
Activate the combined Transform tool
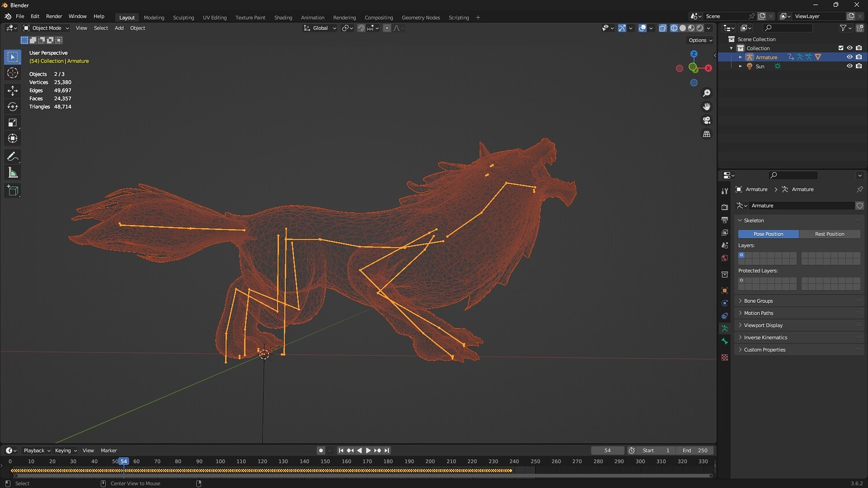pyautogui.click(x=13, y=138)
